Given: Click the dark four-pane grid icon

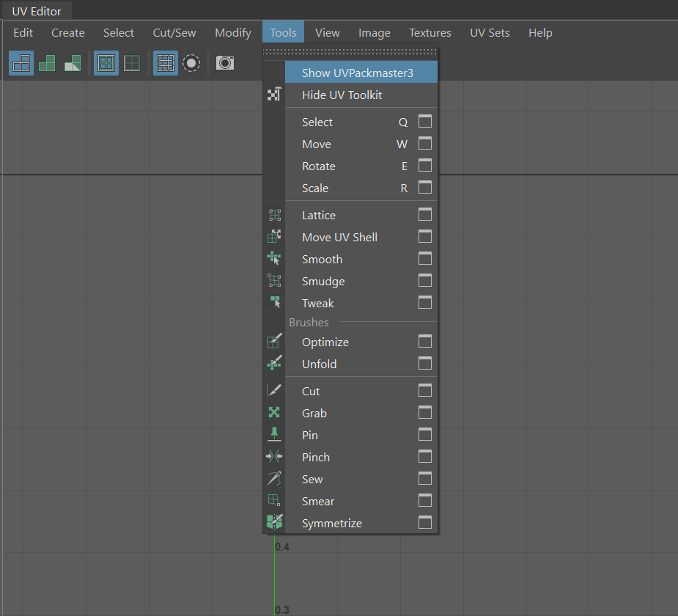Looking at the screenshot, I should coord(132,63).
